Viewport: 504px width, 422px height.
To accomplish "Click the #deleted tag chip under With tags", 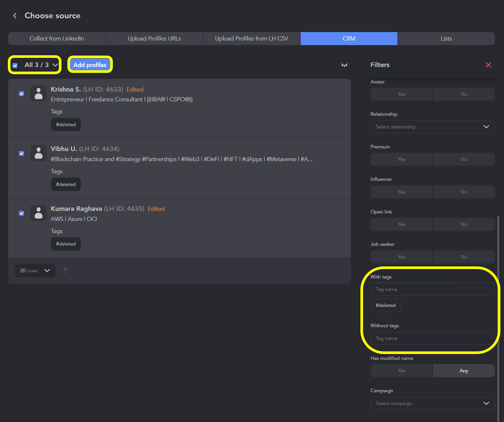I will pos(386,305).
